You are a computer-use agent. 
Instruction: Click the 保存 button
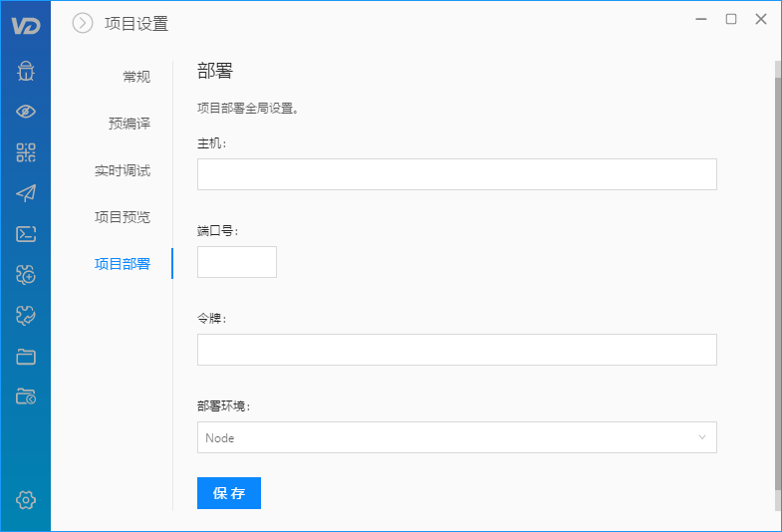tap(229, 493)
